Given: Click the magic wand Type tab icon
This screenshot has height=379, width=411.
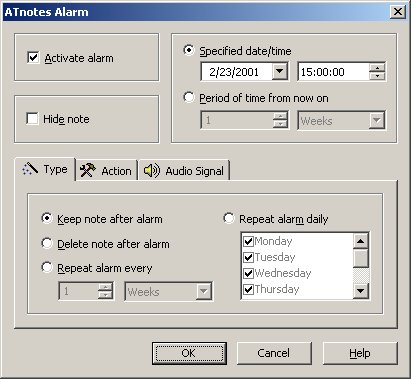Looking at the screenshot, I should (30, 169).
